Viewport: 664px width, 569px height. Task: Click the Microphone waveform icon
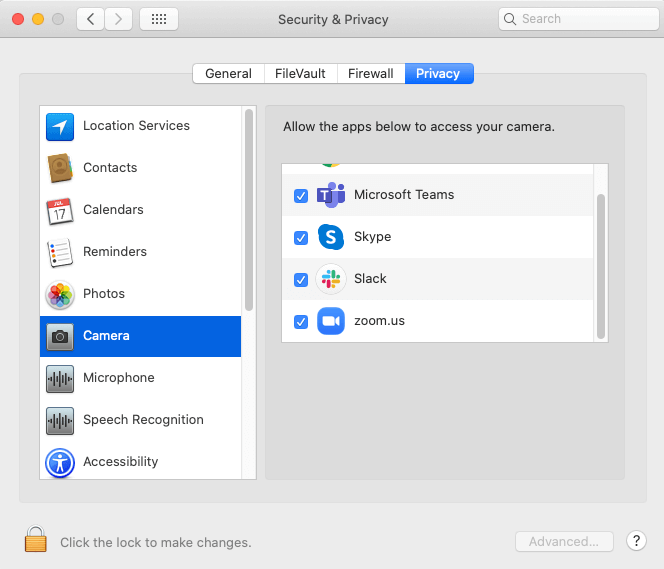click(60, 378)
